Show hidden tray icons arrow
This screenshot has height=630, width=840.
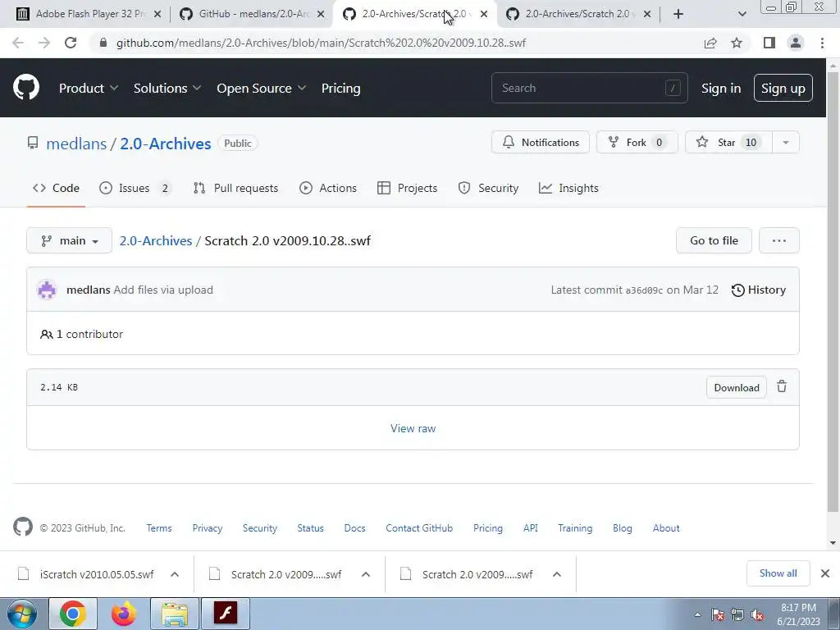pos(697,615)
